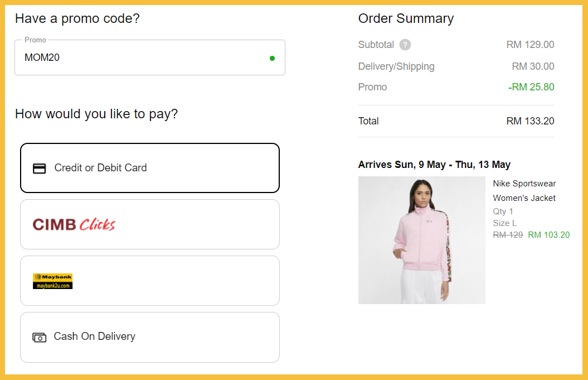Open the Nike Sportswear Women's Jacket link
This screenshot has width=588, height=380.
(524, 190)
